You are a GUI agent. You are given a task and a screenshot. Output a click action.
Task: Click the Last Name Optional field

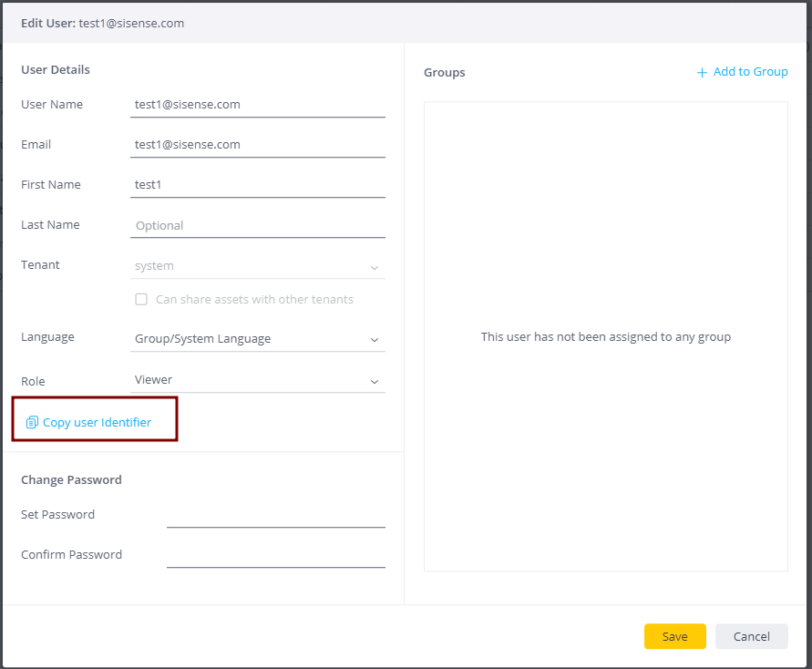[257, 225]
